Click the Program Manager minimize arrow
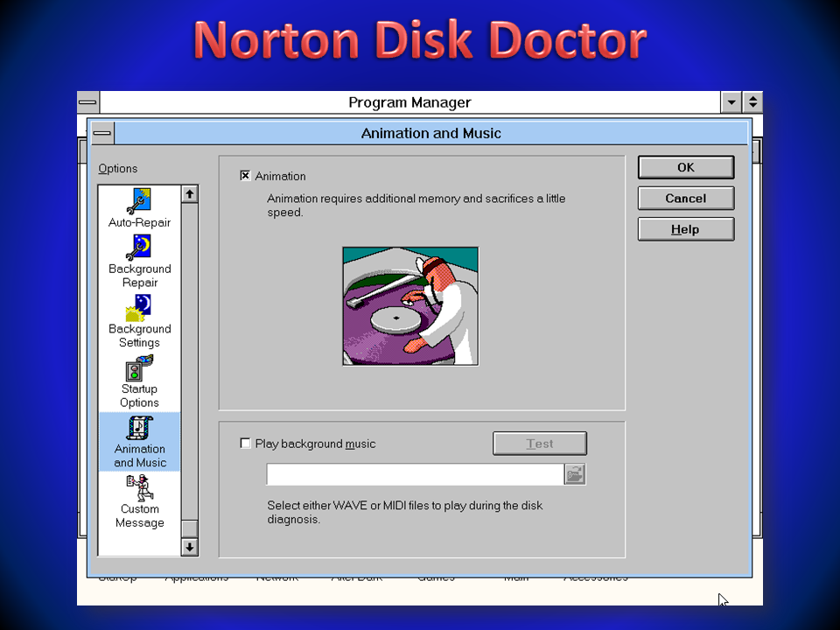Viewport: 840px width, 630px height. click(x=731, y=101)
